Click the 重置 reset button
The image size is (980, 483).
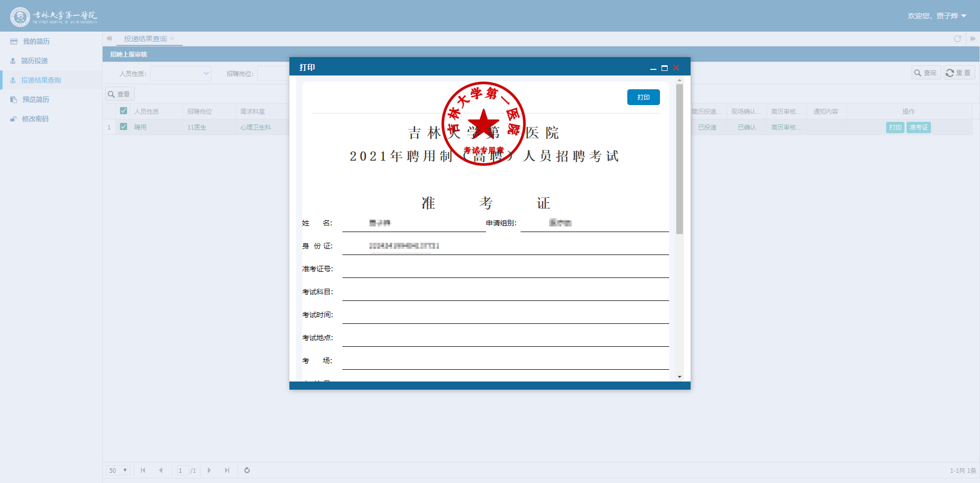click(x=959, y=73)
